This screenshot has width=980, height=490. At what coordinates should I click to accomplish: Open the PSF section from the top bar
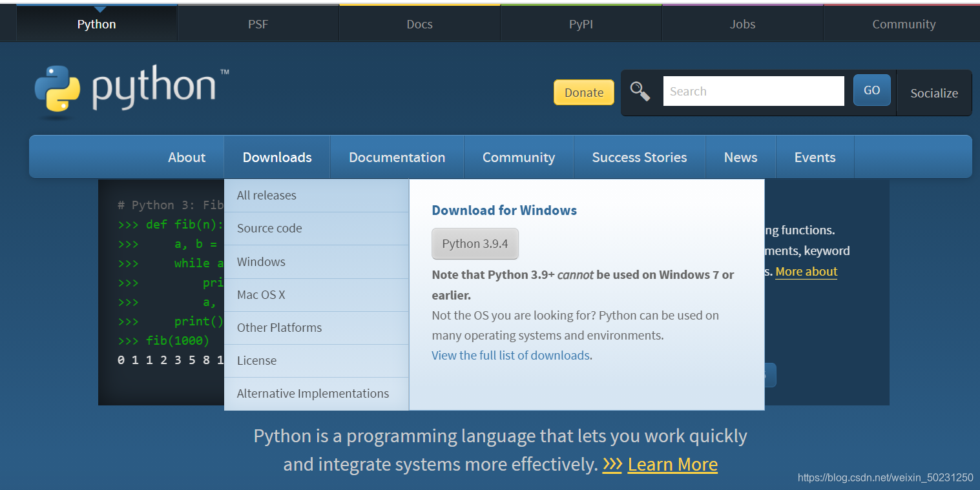tap(258, 23)
